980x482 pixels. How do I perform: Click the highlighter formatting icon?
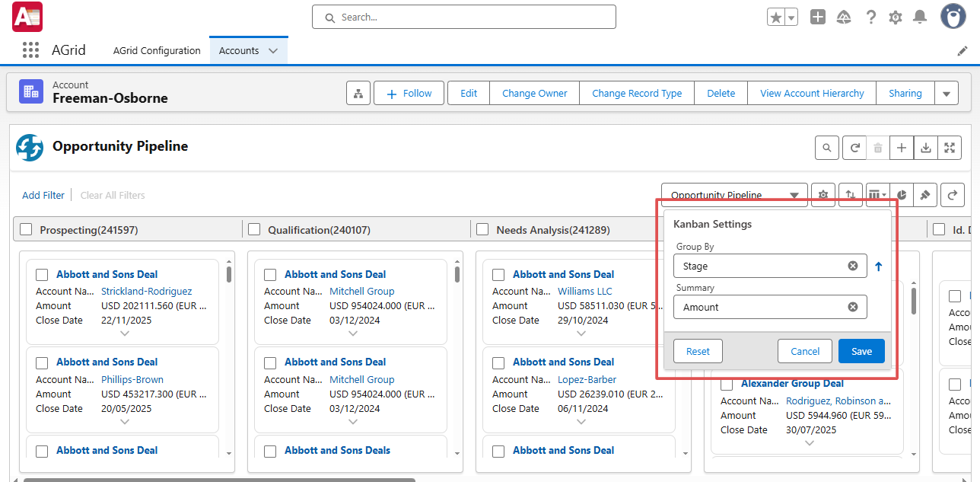point(925,195)
